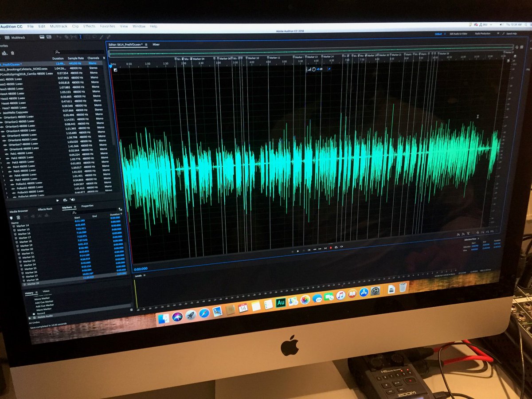Screen dimensions: 532x399
Task: Open the Effects menu
Action: pyautogui.click(x=89, y=26)
